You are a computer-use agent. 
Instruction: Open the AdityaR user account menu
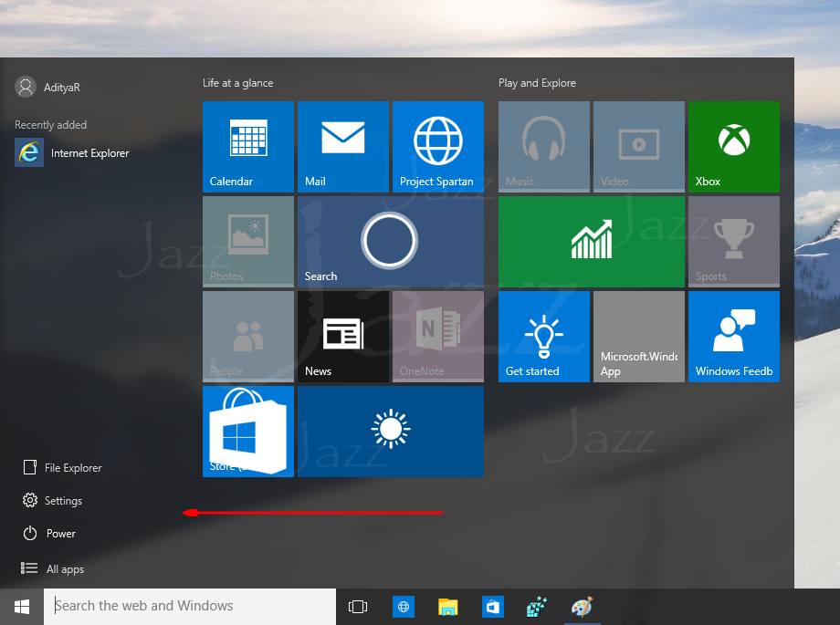click(55, 88)
